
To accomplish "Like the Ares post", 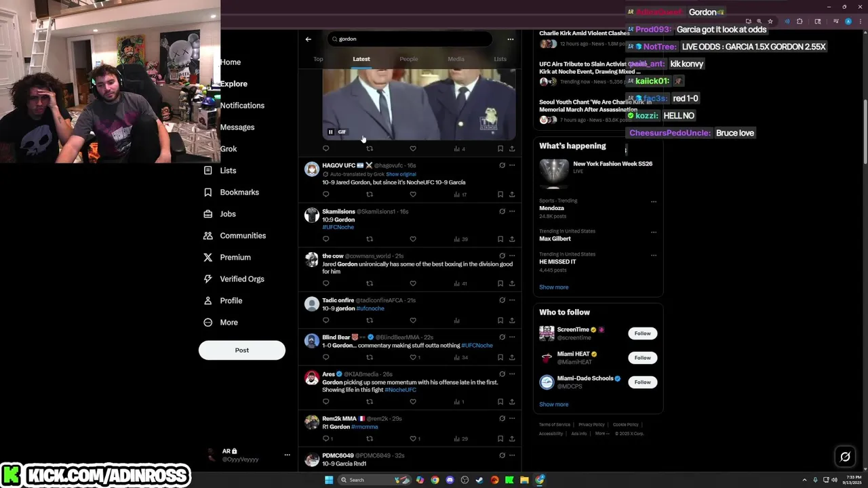I will pyautogui.click(x=413, y=402).
